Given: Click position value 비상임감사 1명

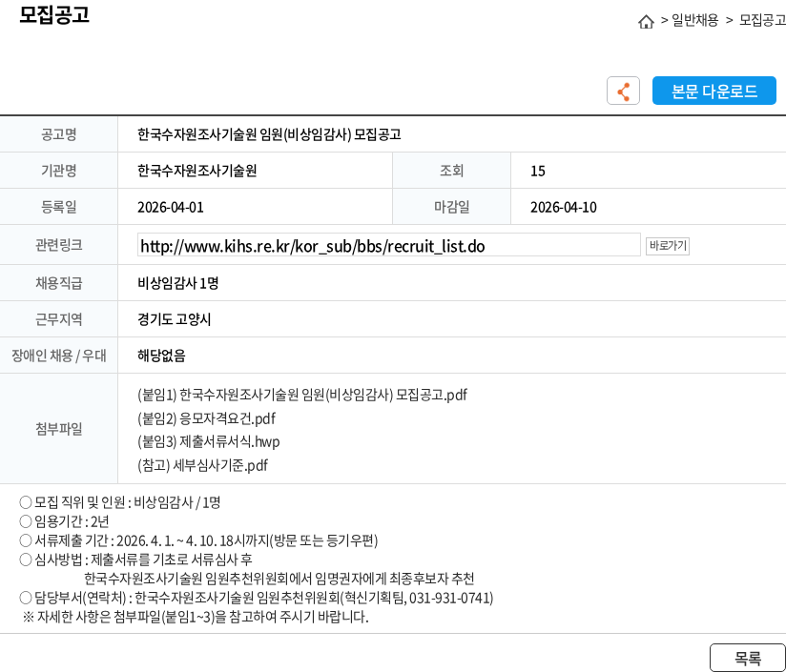Looking at the screenshot, I should 178,283.
